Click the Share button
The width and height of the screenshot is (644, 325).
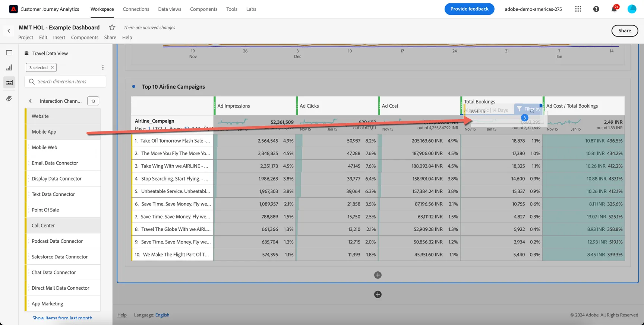[x=625, y=31]
